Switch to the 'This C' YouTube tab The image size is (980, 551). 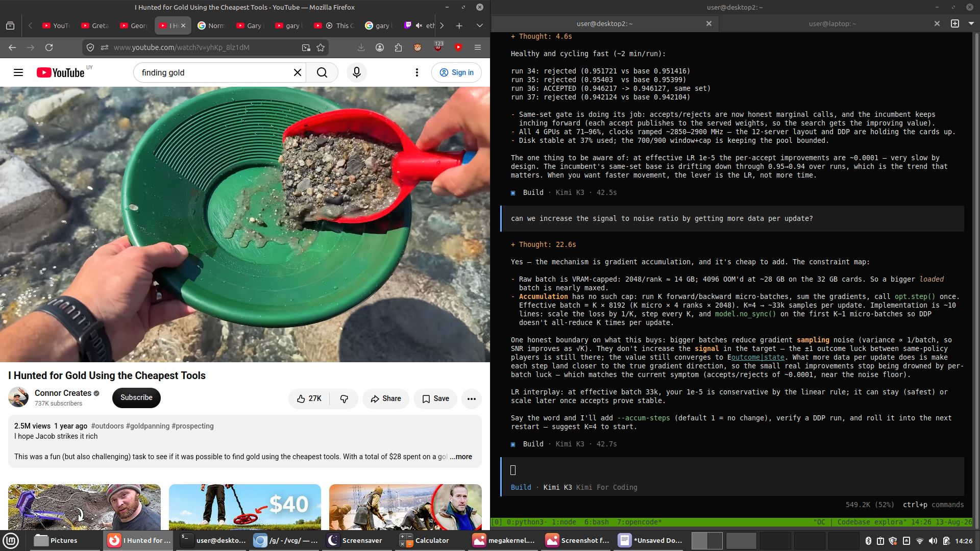pos(335,26)
